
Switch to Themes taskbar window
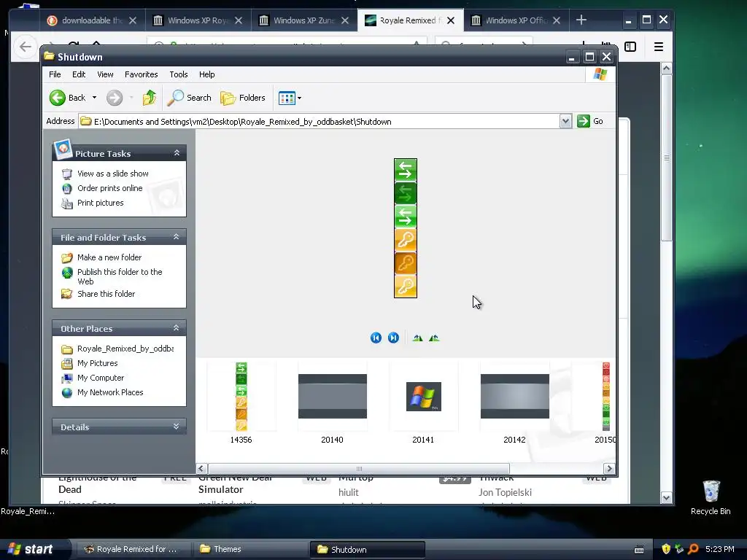coord(249,549)
